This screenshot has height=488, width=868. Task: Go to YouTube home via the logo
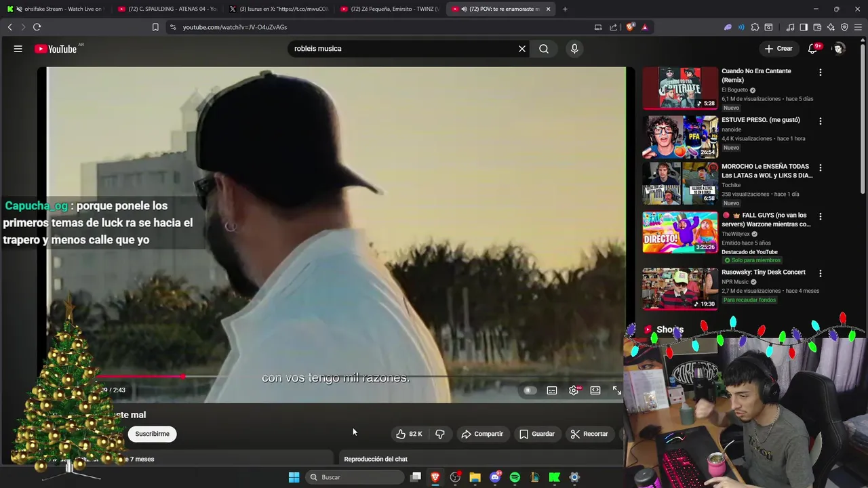(x=56, y=49)
